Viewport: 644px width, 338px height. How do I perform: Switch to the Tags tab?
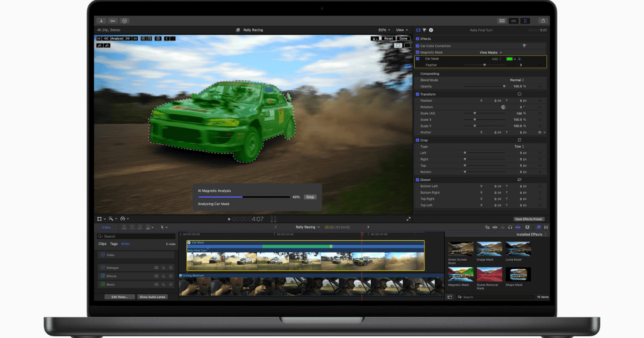(114, 244)
